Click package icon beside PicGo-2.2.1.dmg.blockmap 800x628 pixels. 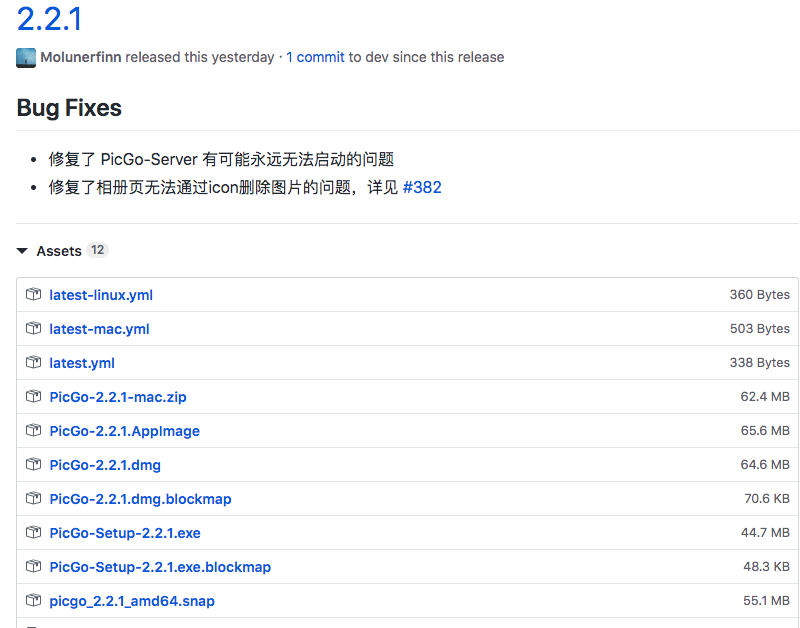[x=34, y=498]
